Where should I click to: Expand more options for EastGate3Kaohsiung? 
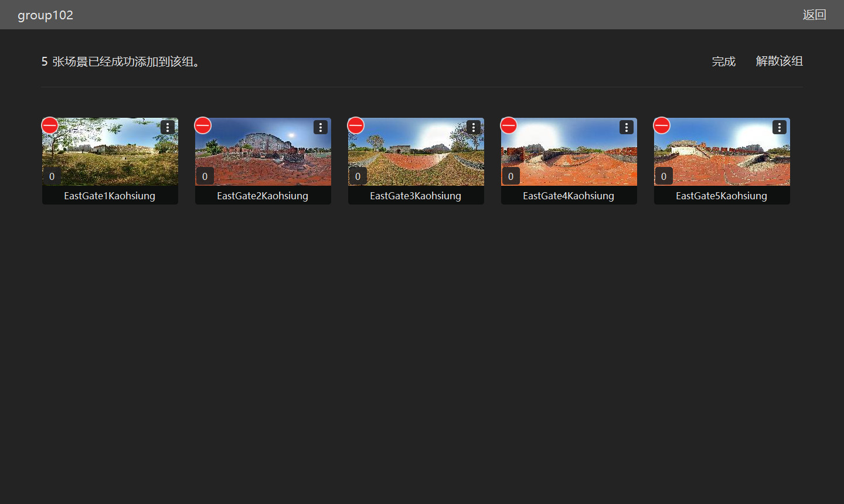(x=474, y=127)
